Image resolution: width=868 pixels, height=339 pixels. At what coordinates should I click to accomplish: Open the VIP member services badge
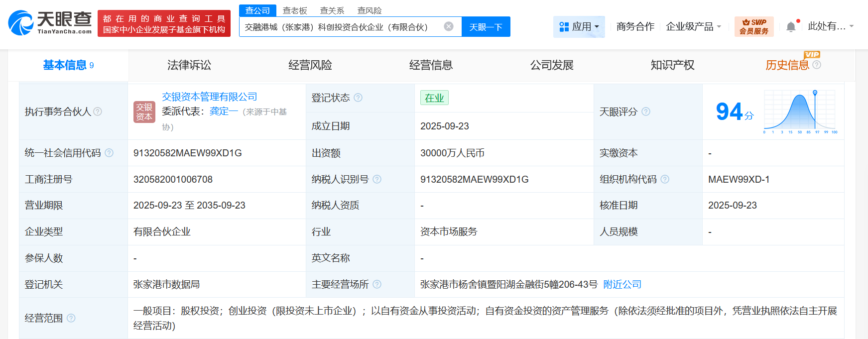click(753, 27)
